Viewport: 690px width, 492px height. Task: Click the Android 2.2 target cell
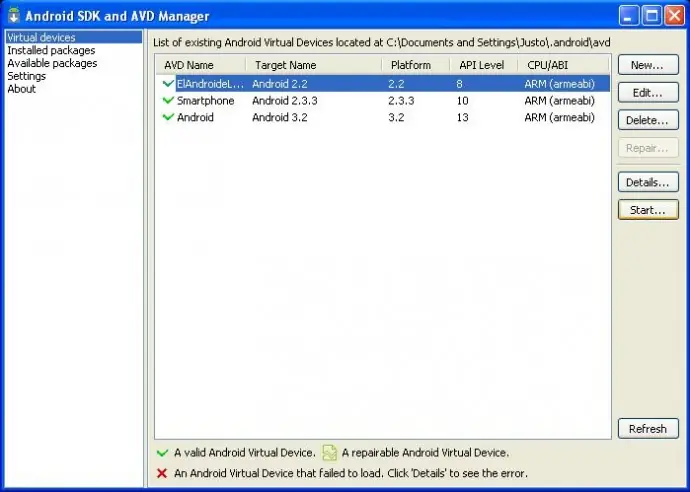[280, 84]
